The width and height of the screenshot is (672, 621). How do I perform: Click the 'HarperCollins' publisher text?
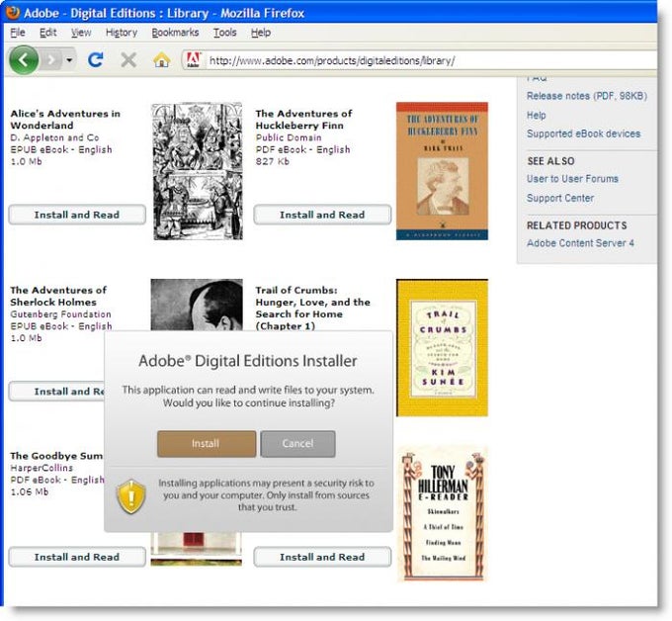pyautogui.click(x=42, y=468)
